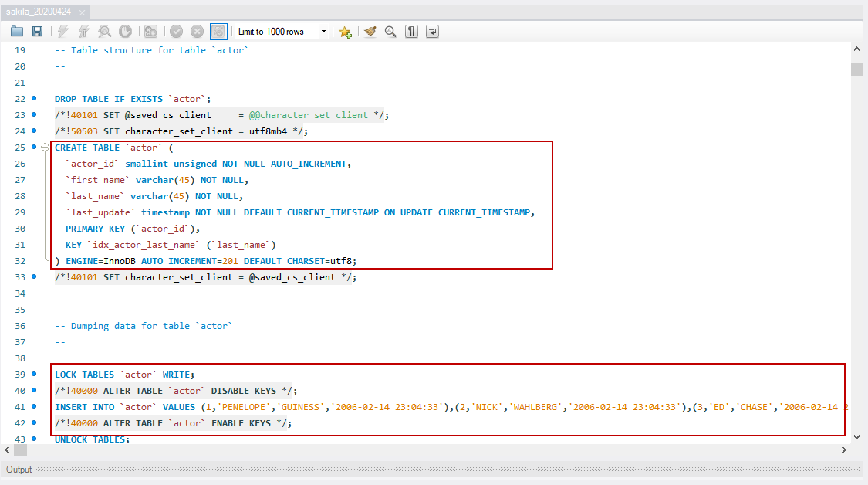The image size is (868, 485).
Task: Select the sakila_20200424 tab
Action: click(37, 11)
